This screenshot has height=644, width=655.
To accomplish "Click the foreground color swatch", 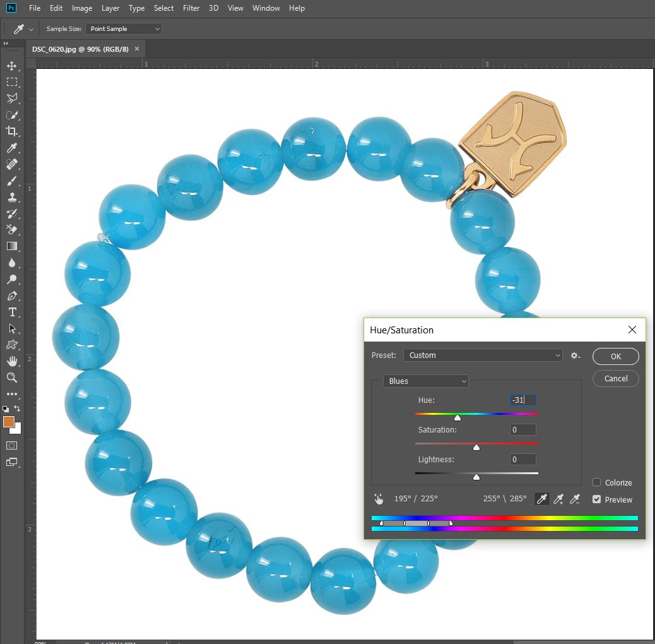I will coord(8,422).
